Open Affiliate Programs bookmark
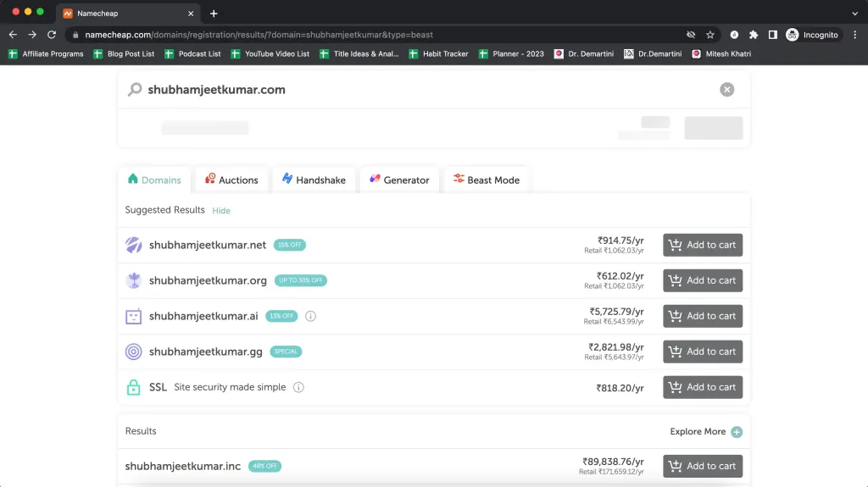This screenshot has height=487, width=868. [x=46, y=53]
